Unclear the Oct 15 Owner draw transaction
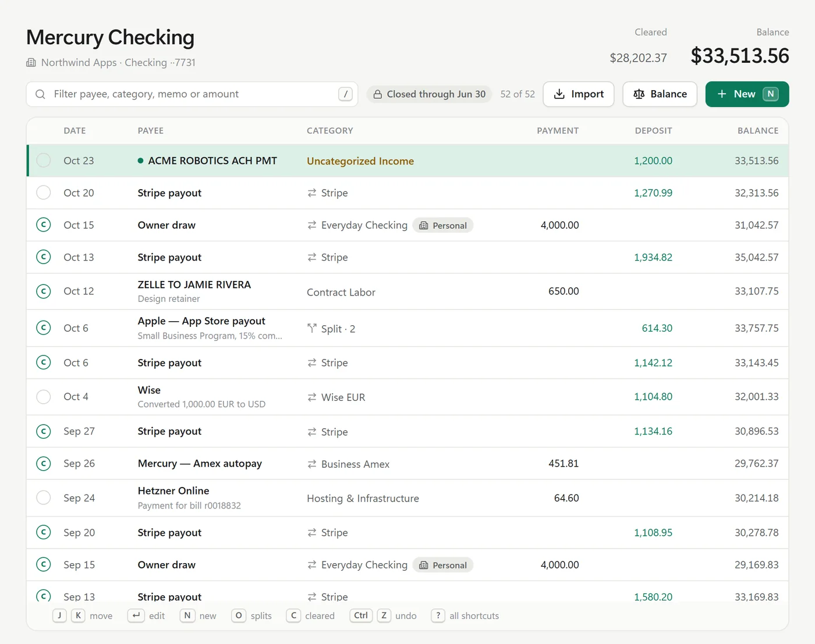Viewport: 815px width, 644px height. pos(44,225)
